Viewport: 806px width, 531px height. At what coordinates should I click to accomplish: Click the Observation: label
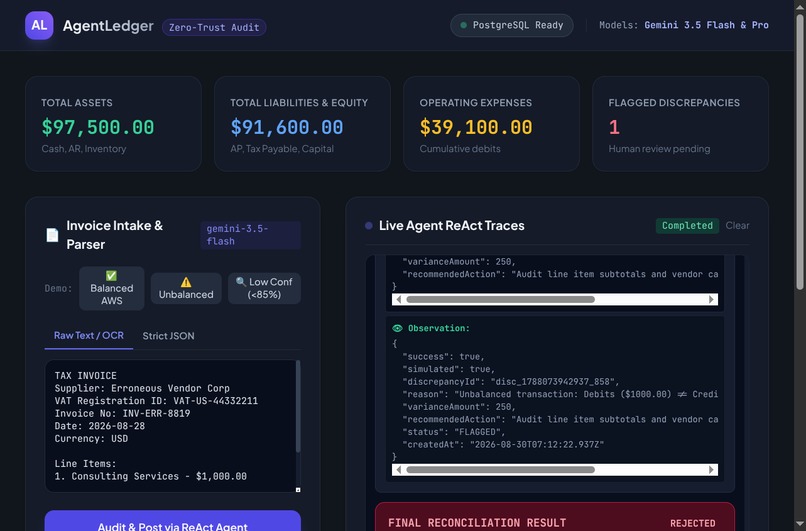coord(438,328)
